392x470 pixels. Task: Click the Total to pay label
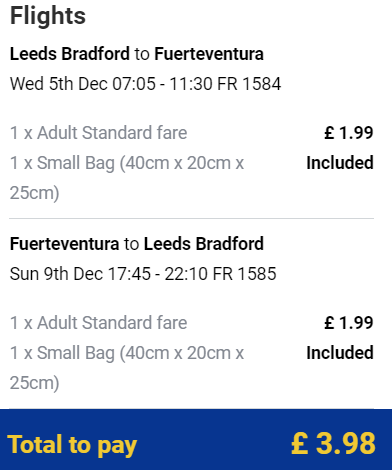point(72,445)
